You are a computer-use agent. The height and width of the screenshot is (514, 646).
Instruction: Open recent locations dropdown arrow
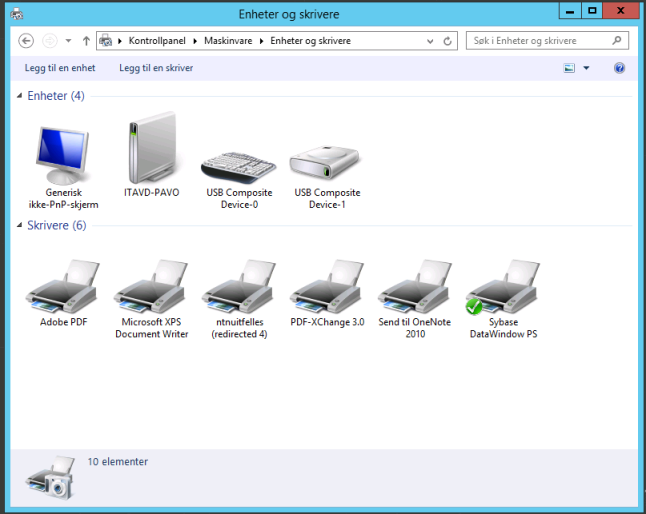[68, 41]
